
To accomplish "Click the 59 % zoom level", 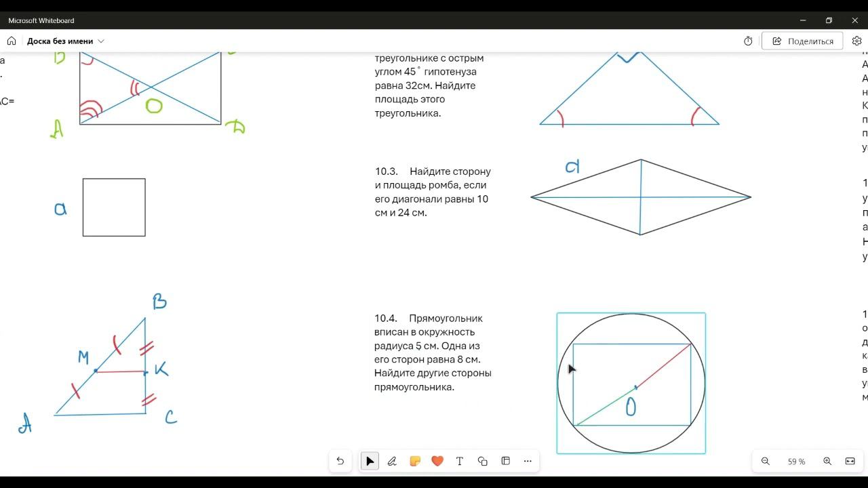I will (796, 462).
